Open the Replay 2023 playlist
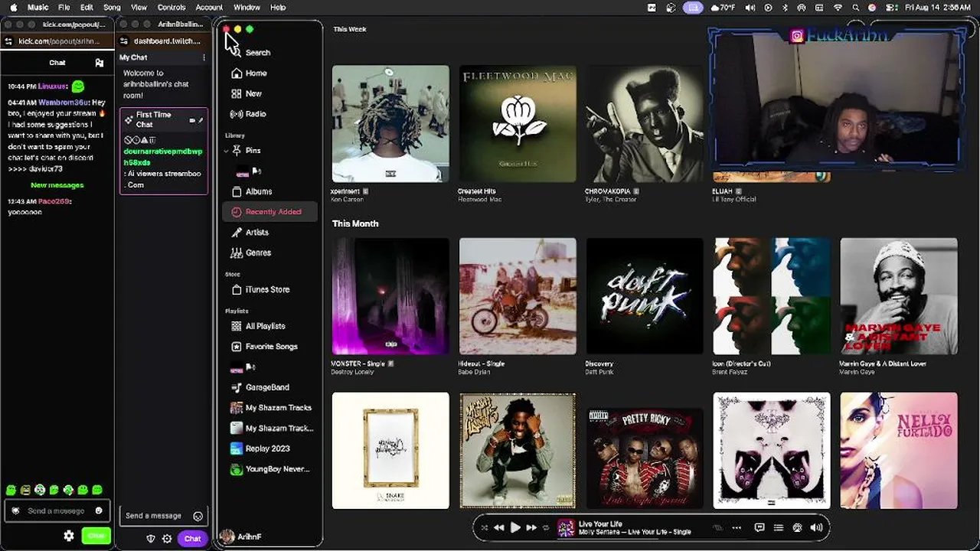Image resolution: width=980 pixels, height=551 pixels. [270, 448]
